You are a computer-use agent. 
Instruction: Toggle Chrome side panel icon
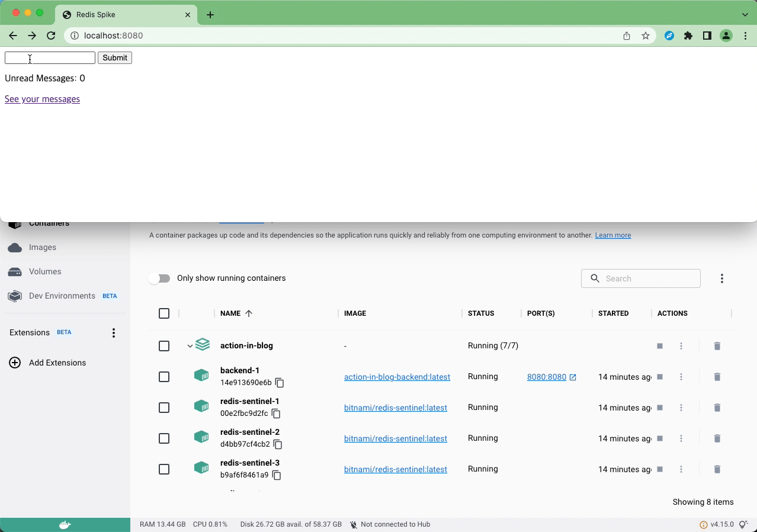(707, 36)
